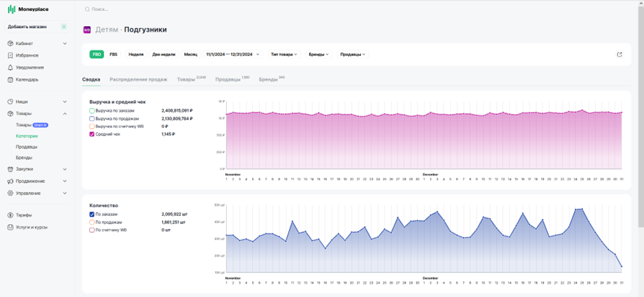The width and height of the screenshot is (644, 297).
Task: Expand the Кабинет chevron
Action: point(64,43)
